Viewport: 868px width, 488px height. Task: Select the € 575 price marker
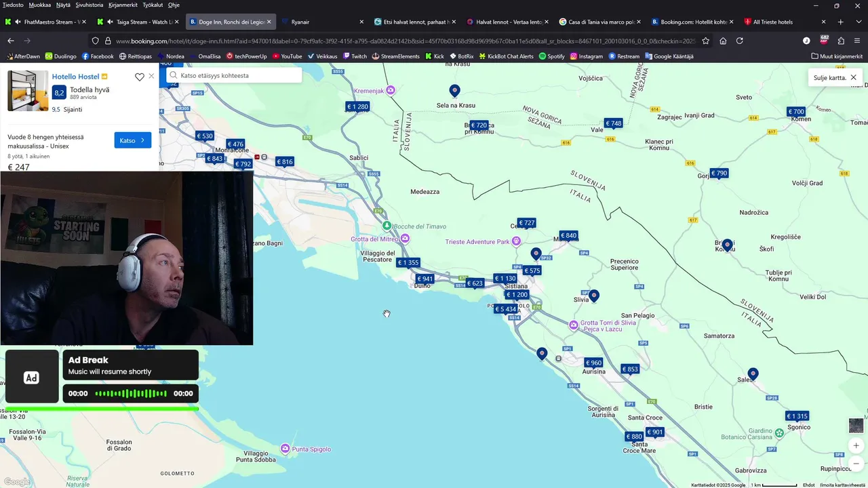click(532, 271)
